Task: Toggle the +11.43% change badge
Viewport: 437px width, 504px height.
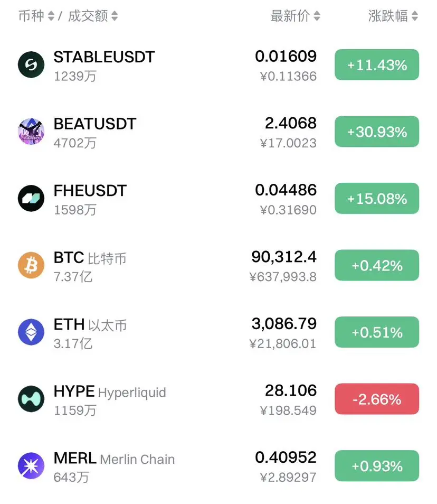Action: click(x=377, y=64)
